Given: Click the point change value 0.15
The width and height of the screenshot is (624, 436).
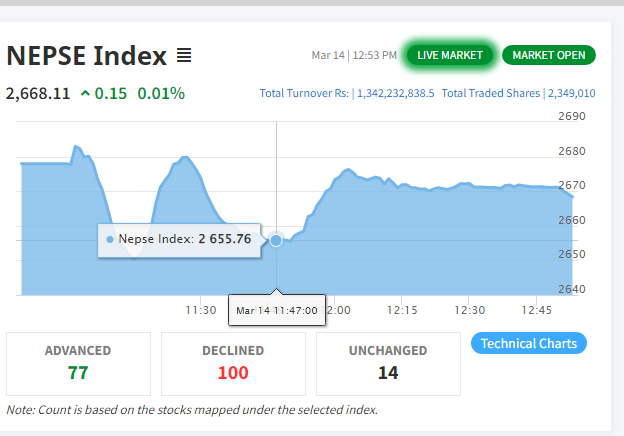Looking at the screenshot, I should coord(111,93).
